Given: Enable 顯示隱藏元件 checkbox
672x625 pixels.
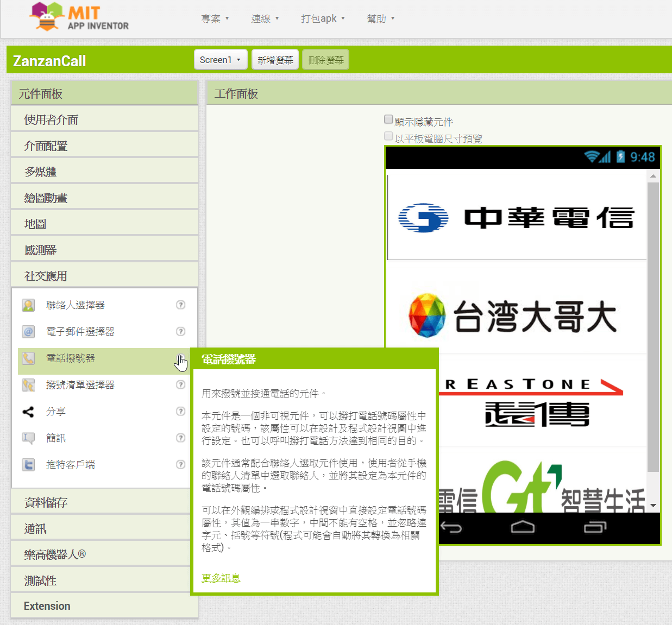Looking at the screenshot, I should [388, 119].
